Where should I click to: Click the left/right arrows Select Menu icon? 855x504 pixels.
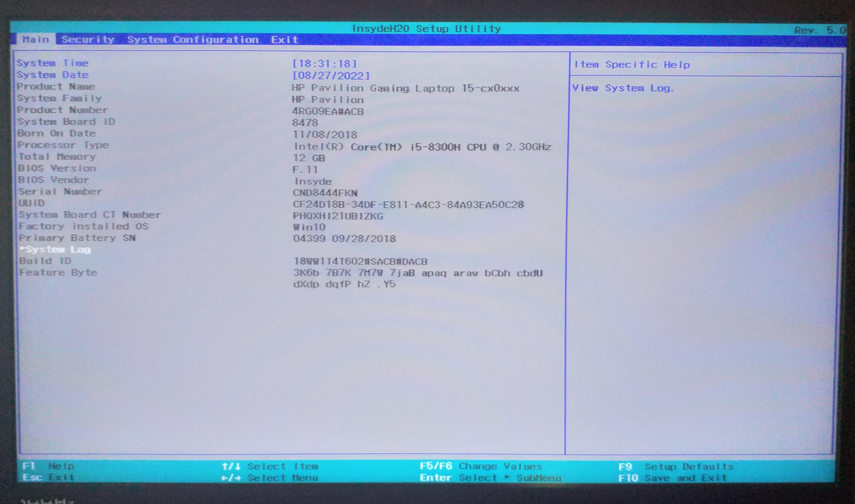tap(231, 478)
